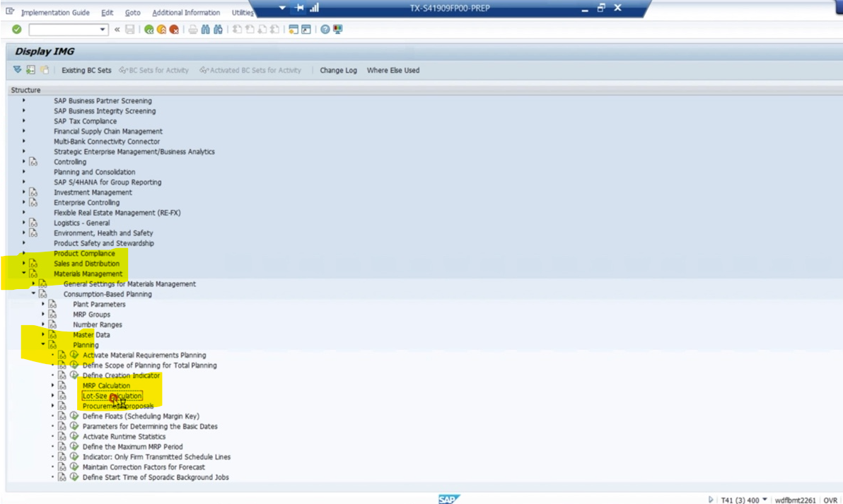Select the Financial Supply Chain Management row
843x504 pixels.
[x=108, y=131]
